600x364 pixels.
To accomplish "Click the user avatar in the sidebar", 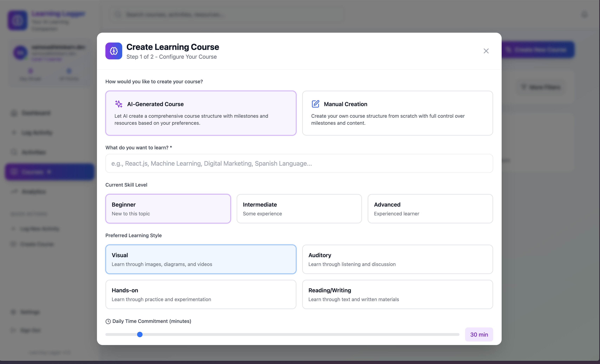I will point(20,53).
